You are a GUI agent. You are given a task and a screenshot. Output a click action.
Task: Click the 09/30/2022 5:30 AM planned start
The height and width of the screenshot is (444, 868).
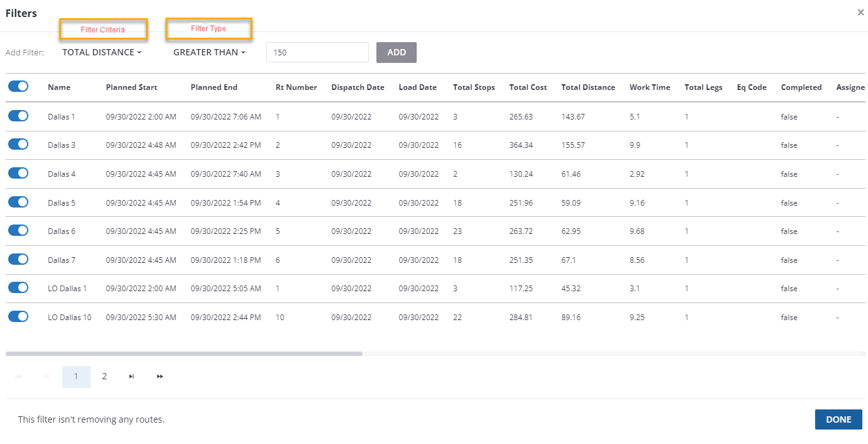tap(141, 318)
